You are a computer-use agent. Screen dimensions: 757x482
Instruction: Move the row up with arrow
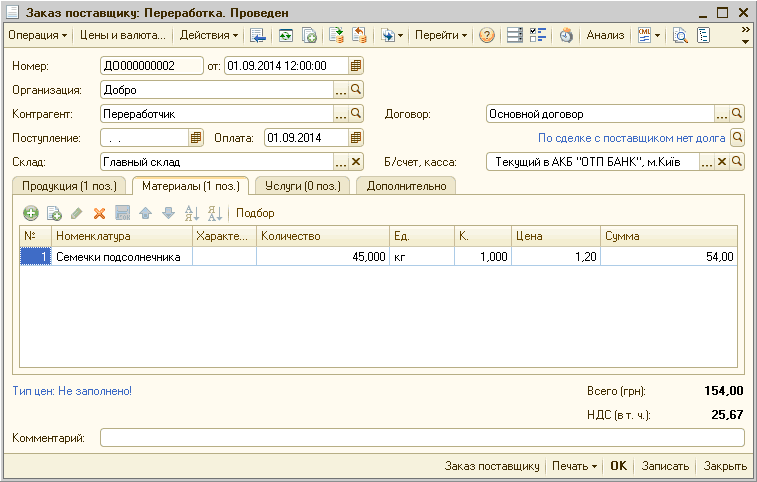145,213
